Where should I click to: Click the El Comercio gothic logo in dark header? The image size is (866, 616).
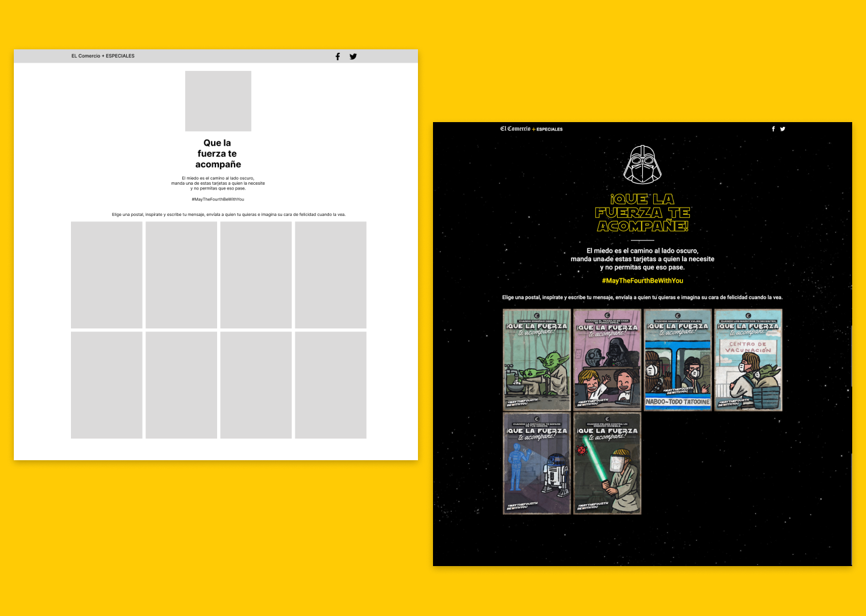515,129
